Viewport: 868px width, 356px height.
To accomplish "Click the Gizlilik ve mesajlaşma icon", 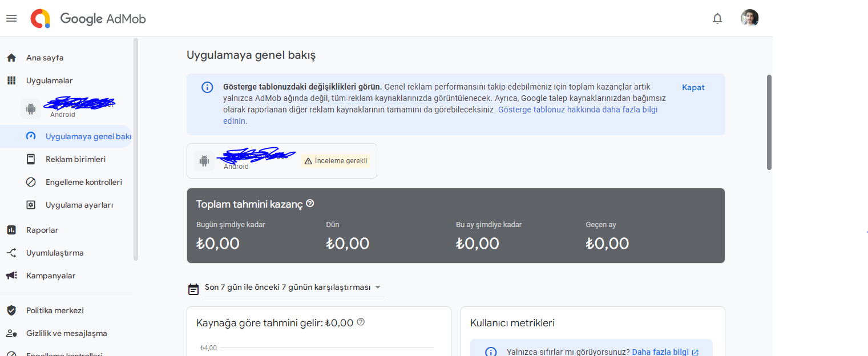I will pos(11,333).
